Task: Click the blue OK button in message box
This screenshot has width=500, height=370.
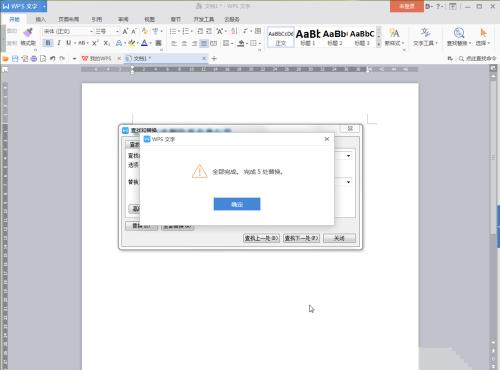Action: (x=237, y=204)
